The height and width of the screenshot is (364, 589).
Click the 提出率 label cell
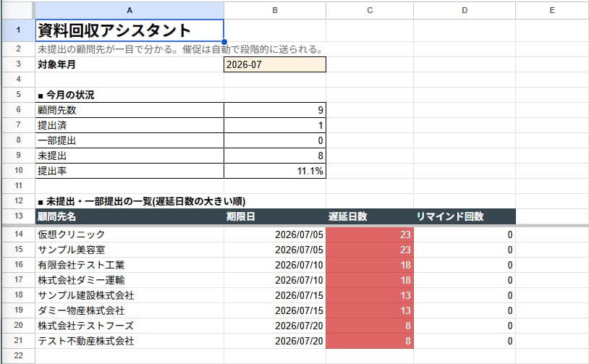pos(130,171)
